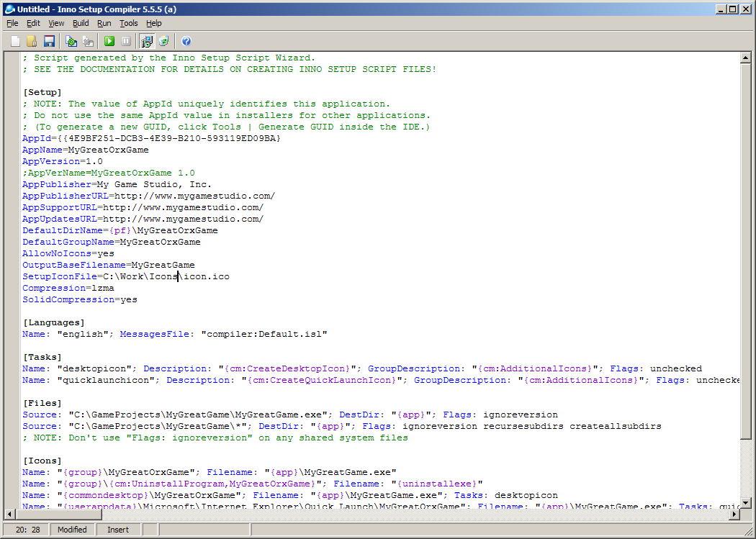Select the Target Uninstall toolbar icon
Screen dimensions: 756x539
[x=164, y=42]
